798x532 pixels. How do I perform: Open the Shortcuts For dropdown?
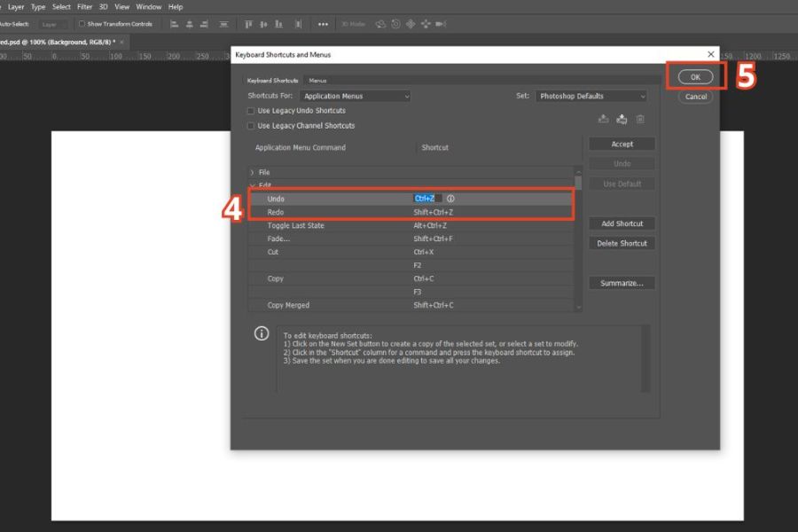[355, 96]
